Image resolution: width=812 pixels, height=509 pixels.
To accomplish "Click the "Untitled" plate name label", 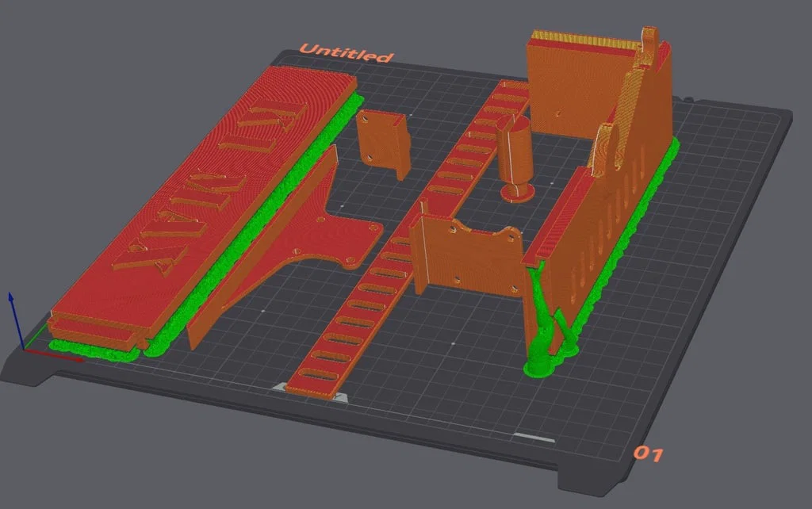I will (346, 52).
